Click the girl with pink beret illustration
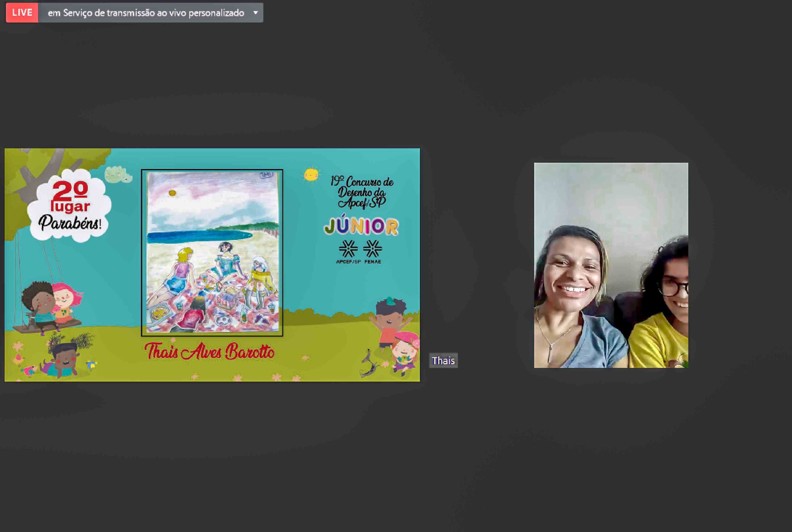Screen dimensions: 792x532 tap(405, 353)
